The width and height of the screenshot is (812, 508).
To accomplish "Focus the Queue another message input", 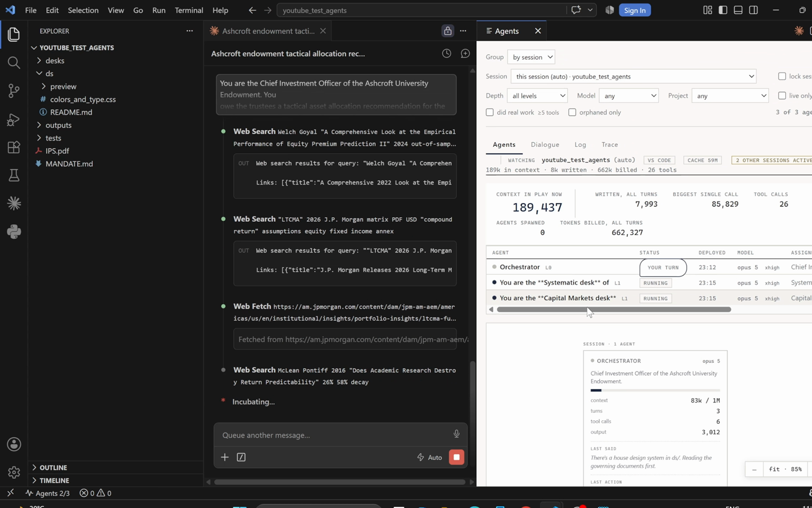I will [333, 435].
